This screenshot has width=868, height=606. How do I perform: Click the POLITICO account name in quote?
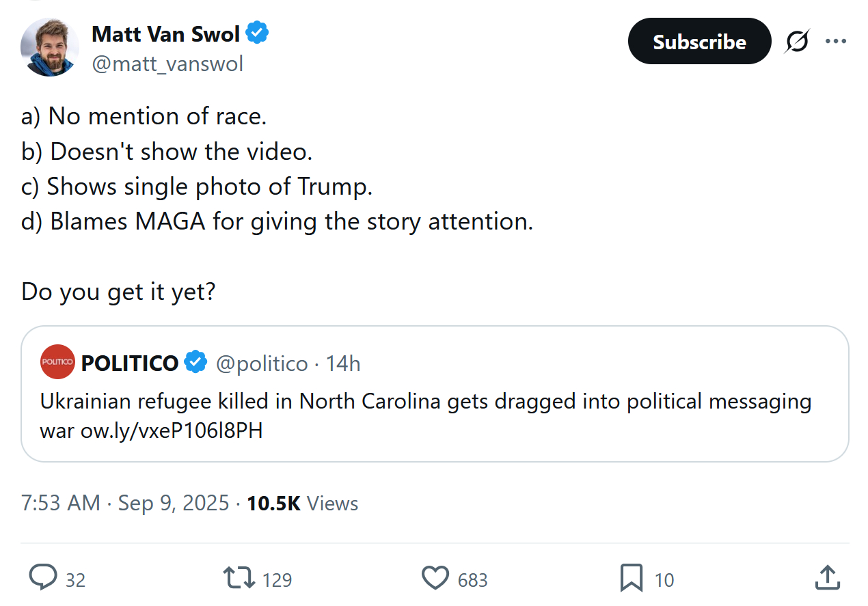[x=130, y=363]
